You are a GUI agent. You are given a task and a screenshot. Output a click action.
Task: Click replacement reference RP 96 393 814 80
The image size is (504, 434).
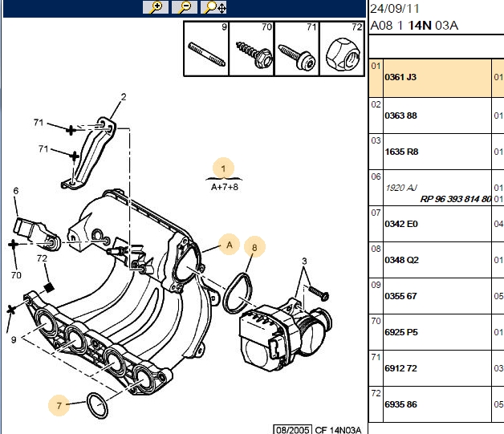456,199
